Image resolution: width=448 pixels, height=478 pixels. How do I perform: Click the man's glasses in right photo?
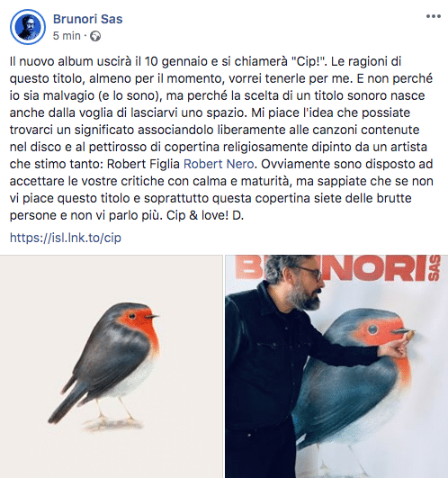(x=309, y=272)
